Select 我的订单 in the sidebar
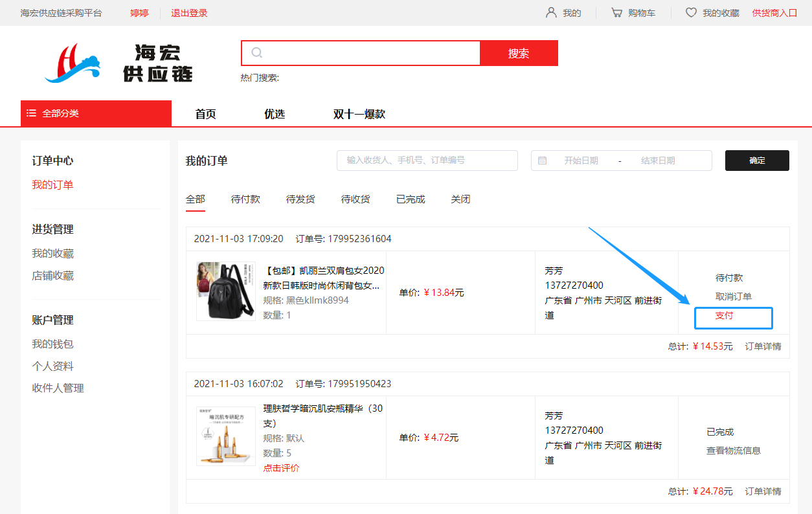Image resolution: width=812 pixels, height=514 pixels. pos(52,185)
